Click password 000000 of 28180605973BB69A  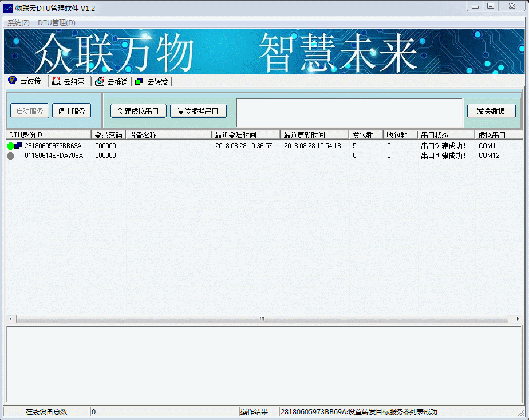[105, 145]
